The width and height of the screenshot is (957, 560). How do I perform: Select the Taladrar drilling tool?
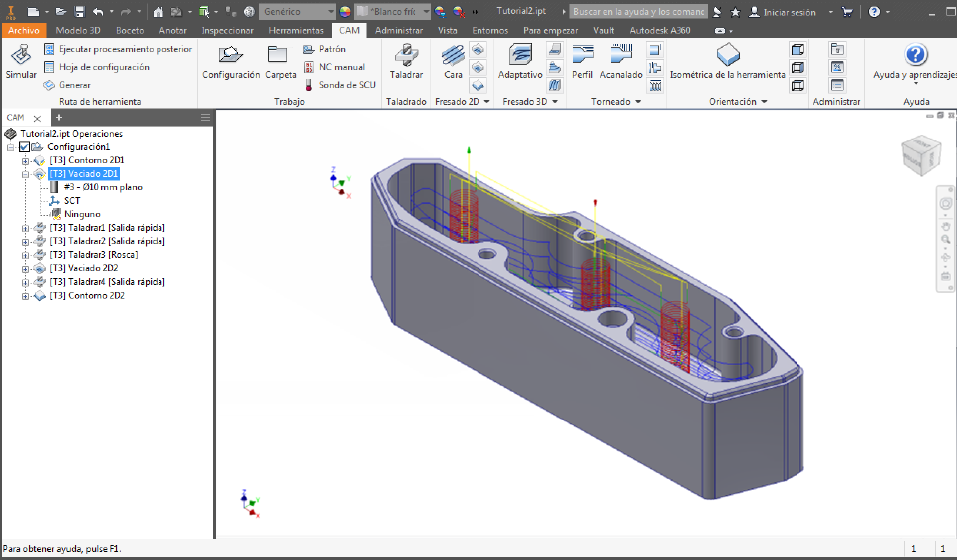tap(406, 62)
